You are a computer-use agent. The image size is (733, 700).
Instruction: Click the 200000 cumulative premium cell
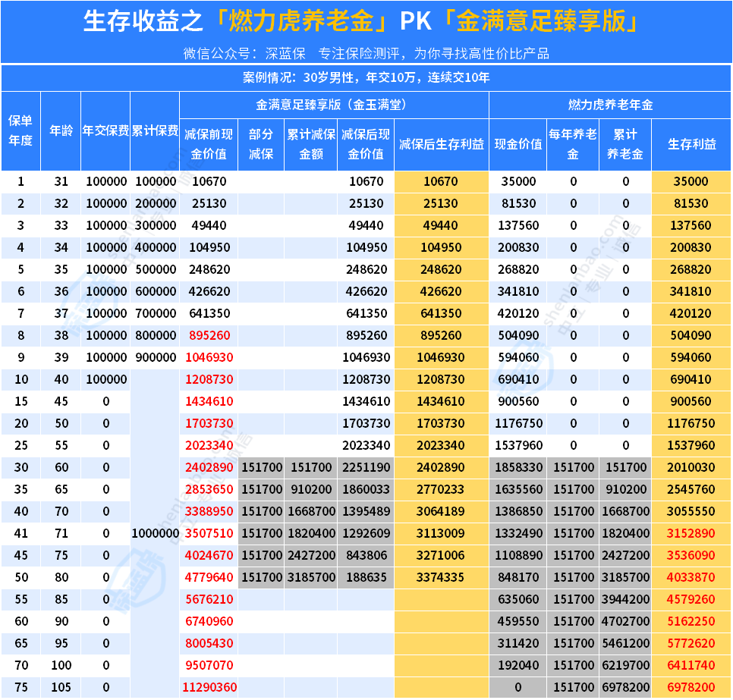tap(156, 204)
